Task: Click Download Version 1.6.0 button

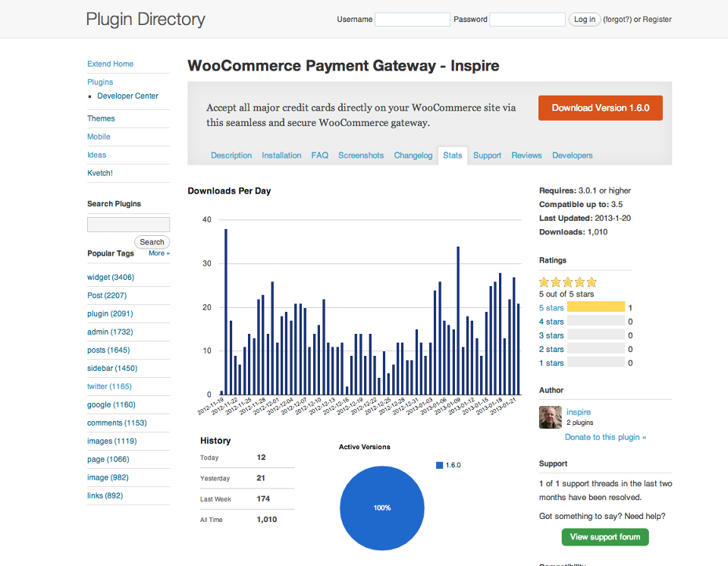Action: click(x=601, y=108)
